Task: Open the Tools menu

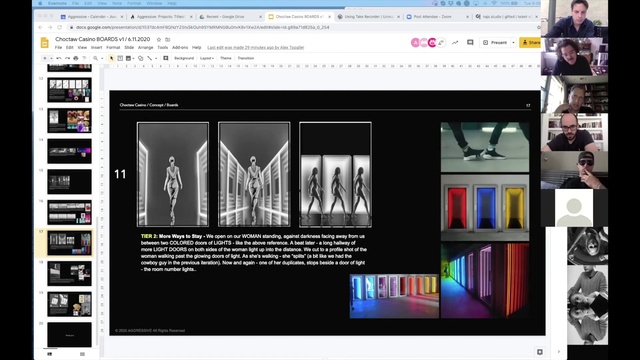Action: (x=162, y=48)
